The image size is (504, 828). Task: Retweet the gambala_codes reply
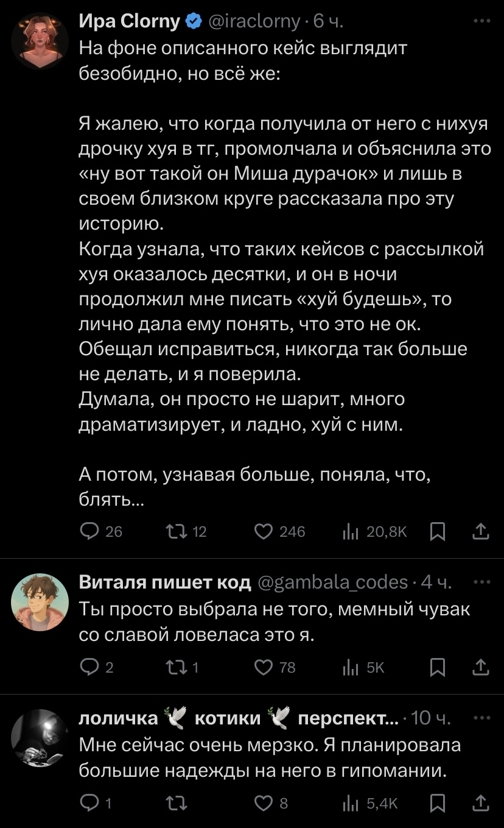coord(175,667)
